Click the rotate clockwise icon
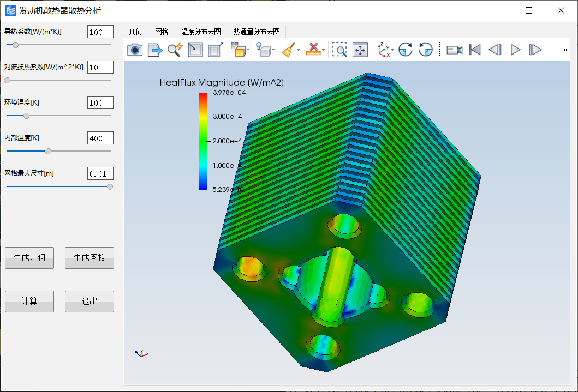578x392 pixels. point(406,50)
